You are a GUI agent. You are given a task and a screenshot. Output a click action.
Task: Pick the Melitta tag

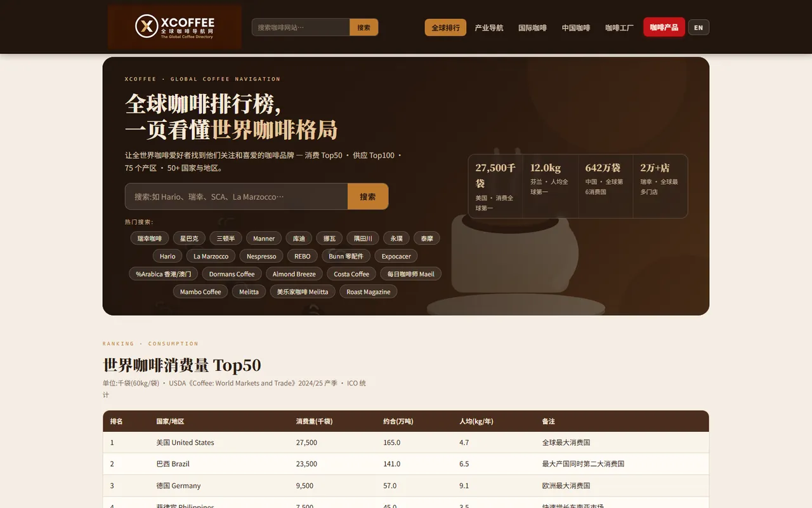249,291
